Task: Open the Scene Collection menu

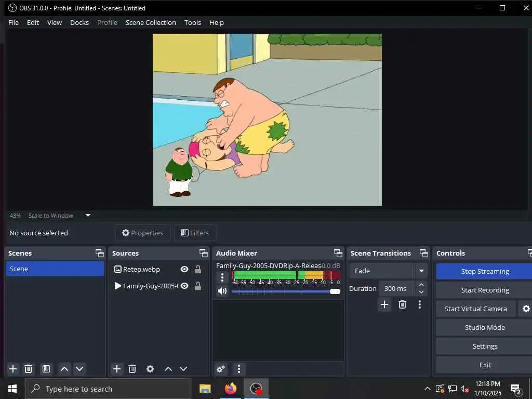Action: coord(151,22)
